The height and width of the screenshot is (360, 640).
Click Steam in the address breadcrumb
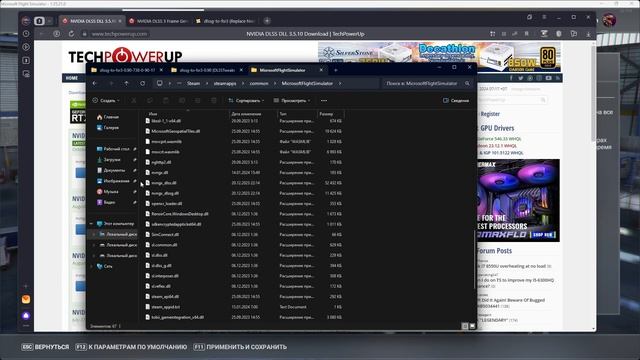[193, 83]
